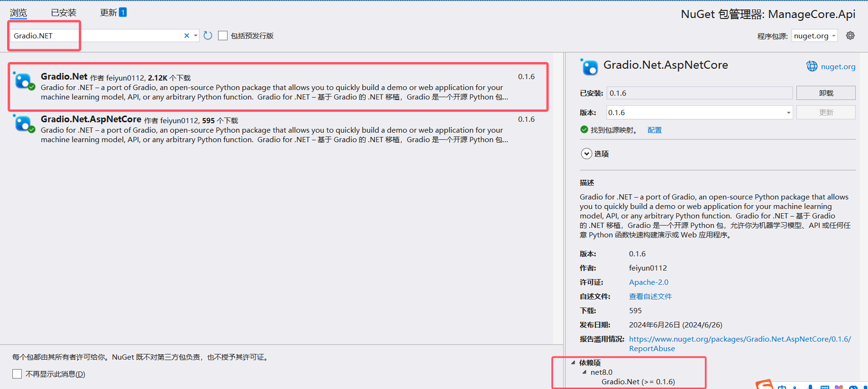The width and height of the screenshot is (868, 389).
Task: Open the 程序包源 nuget.org dropdown
Action: (x=814, y=36)
